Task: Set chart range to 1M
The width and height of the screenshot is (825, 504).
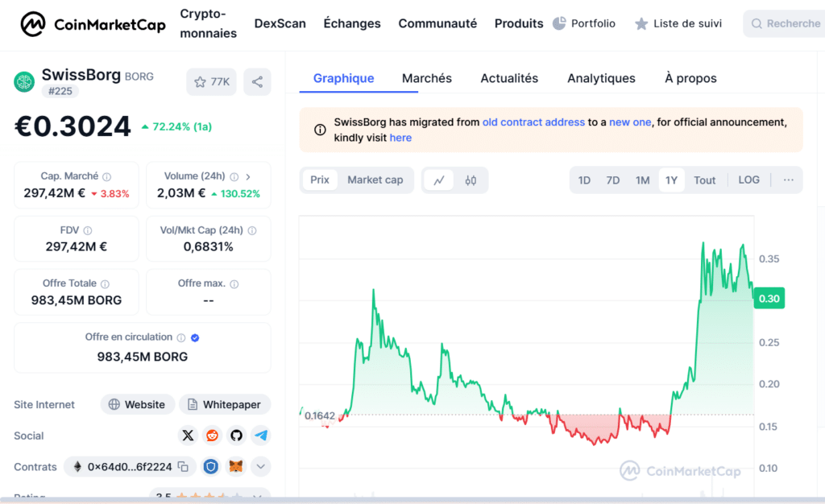Action: point(642,180)
